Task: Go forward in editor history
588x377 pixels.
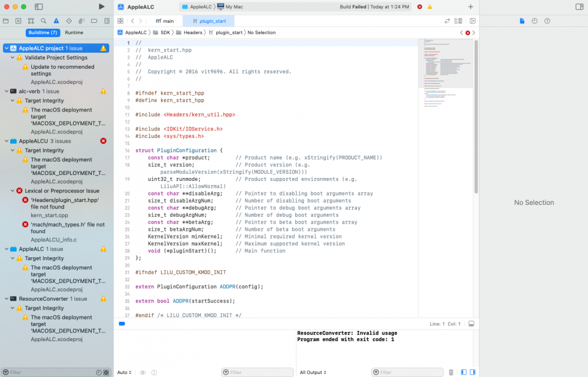Action: pyautogui.click(x=141, y=21)
